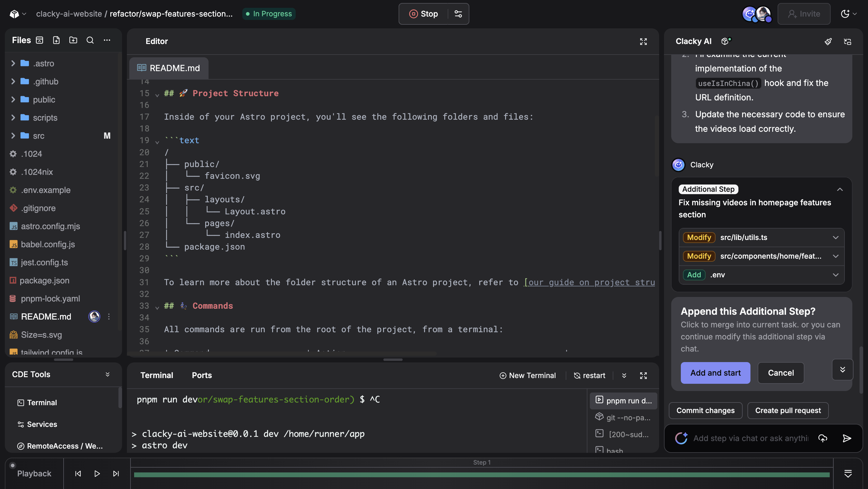Open the Files more options menu
The height and width of the screenshot is (489, 868).
(x=107, y=40)
